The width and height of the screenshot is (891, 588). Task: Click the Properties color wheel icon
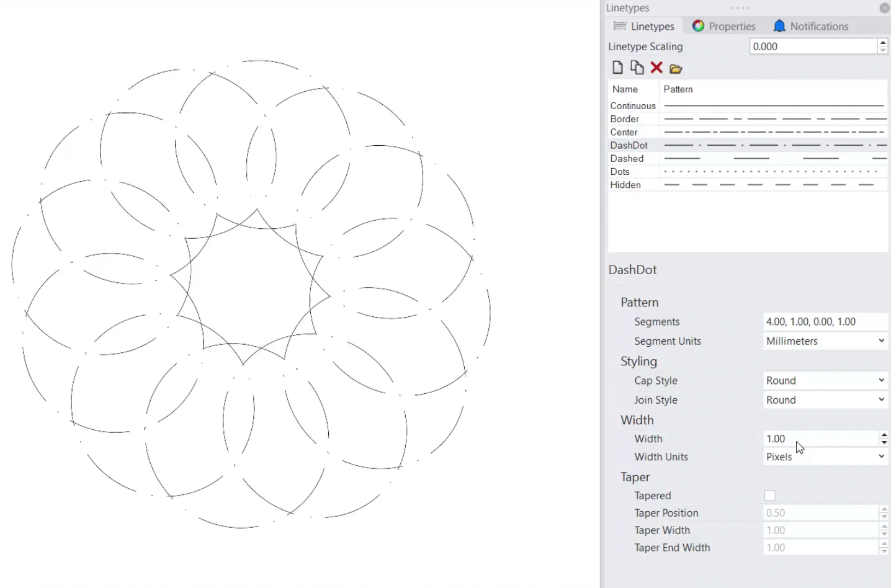point(698,26)
